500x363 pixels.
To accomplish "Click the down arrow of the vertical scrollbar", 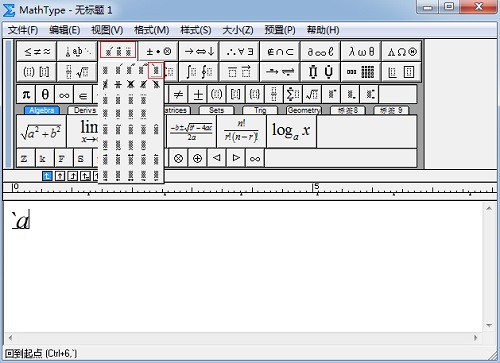I will pyautogui.click(x=489, y=325).
